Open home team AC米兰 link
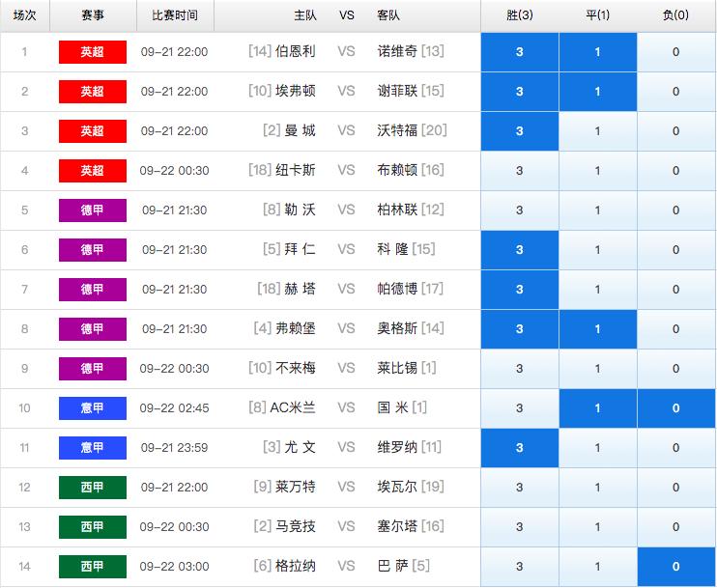The image size is (717, 588). click(x=293, y=408)
